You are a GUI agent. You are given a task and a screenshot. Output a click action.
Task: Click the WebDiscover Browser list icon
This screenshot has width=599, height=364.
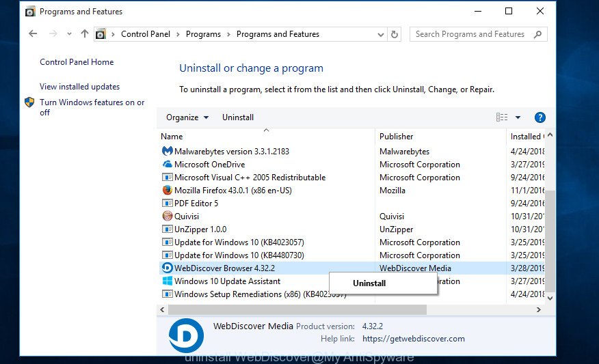tap(167, 268)
